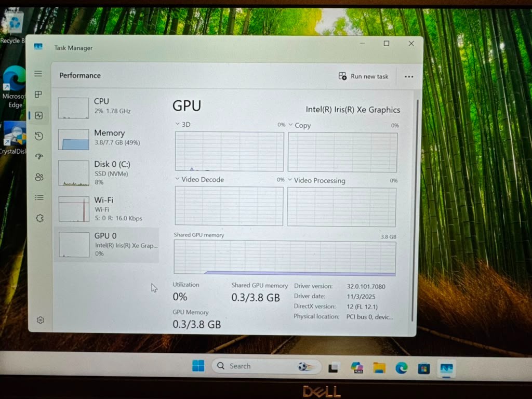The height and width of the screenshot is (399, 532).
Task: Minimize the Task Manager window
Action: 362,44
